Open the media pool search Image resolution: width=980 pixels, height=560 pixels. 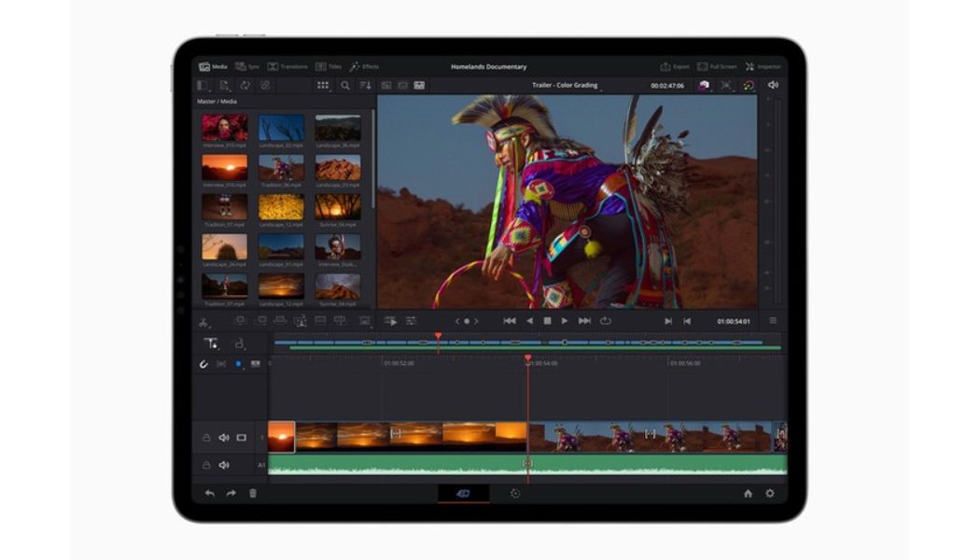tap(345, 84)
